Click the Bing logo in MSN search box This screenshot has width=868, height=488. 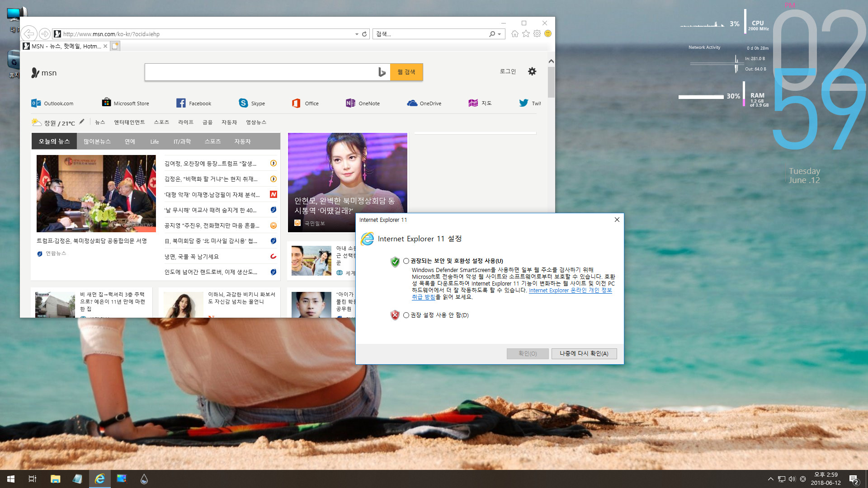382,72
